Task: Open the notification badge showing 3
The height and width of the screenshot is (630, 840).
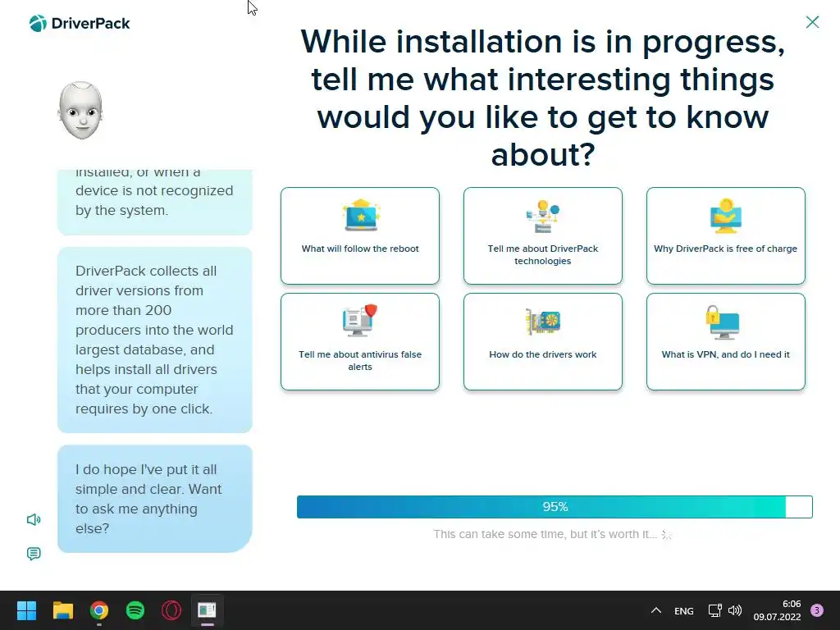Action: 817,610
